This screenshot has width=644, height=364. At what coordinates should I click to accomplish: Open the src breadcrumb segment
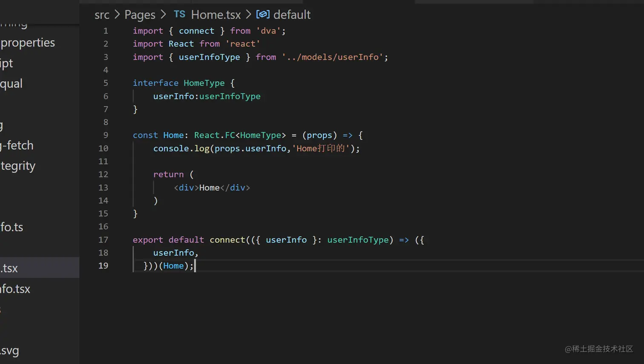pos(102,15)
